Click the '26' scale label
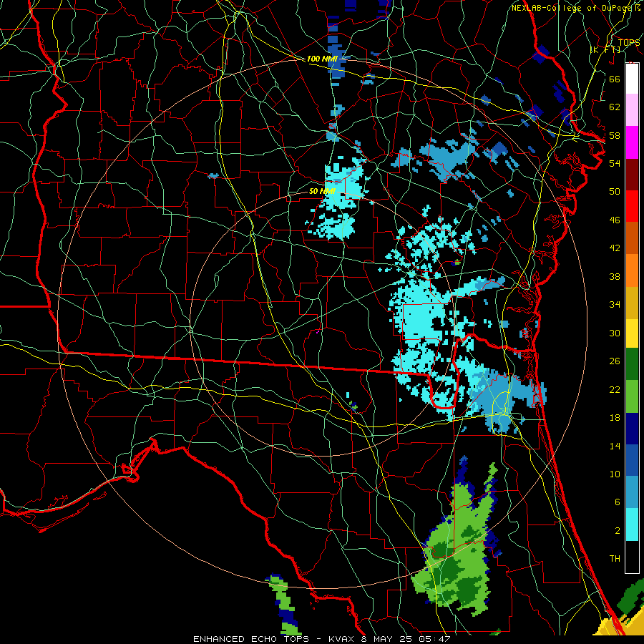Screen dimensions: 644x644 (615, 361)
